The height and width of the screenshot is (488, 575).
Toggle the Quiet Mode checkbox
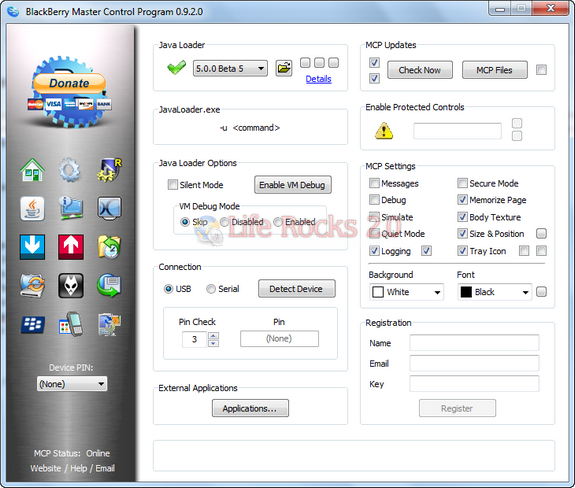click(374, 233)
